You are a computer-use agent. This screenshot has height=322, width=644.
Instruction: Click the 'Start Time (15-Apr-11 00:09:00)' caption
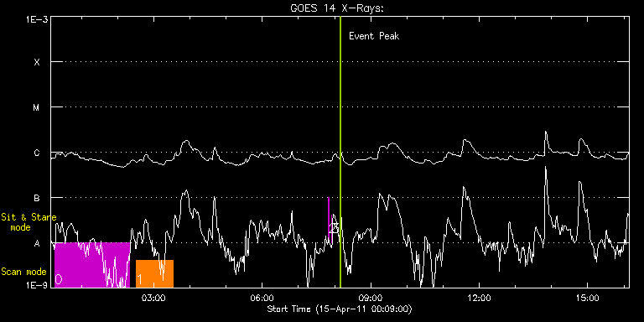point(340,309)
